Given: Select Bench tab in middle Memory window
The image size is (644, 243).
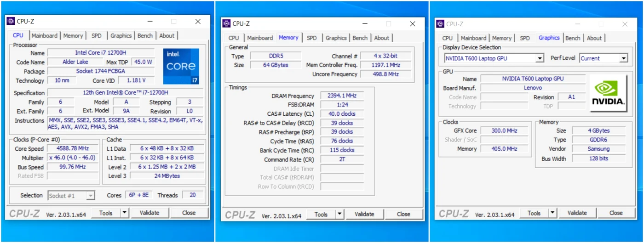Looking at the screenshot, I should [x=360, y=38].
